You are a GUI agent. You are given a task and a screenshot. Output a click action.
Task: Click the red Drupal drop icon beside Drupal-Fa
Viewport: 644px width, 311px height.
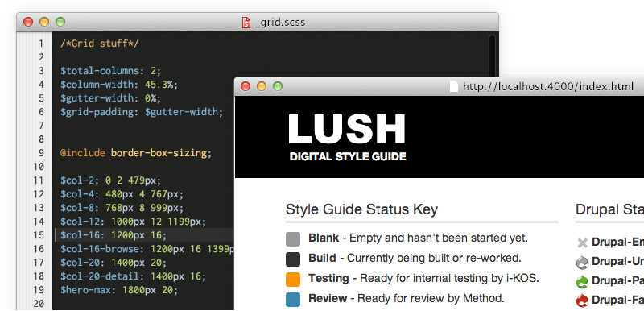(x=582, y=301)
